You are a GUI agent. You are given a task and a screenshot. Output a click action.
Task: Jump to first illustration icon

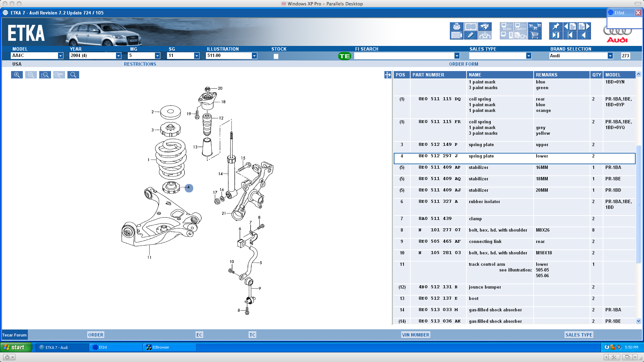coord(570,35)
